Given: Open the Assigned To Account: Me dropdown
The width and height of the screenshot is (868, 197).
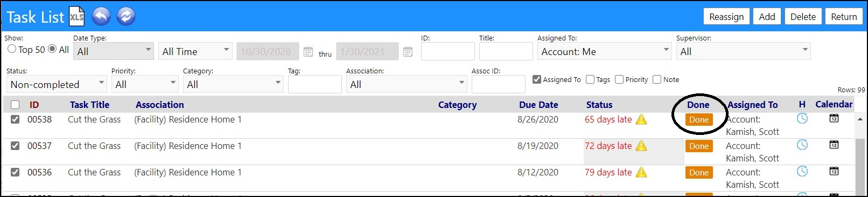Looking at the screenshot, I should 605,51.
